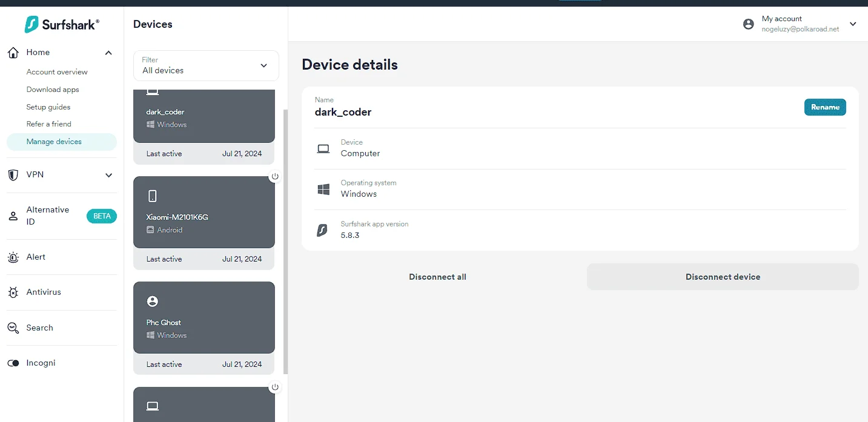Viewport: 868px width, 422px height.
Task: Click user icon on Phc Ghost card
Action: (x=153, y=302)
